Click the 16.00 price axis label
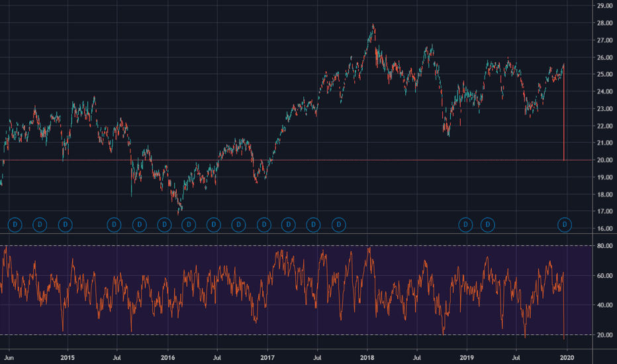Image resolution: width=617 pixels, height=364 pixels. 605,228
